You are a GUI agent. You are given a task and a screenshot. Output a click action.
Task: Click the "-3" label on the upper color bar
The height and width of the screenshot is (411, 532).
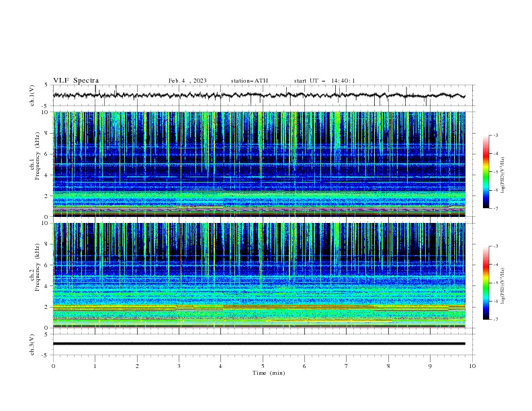coord(495,135)
